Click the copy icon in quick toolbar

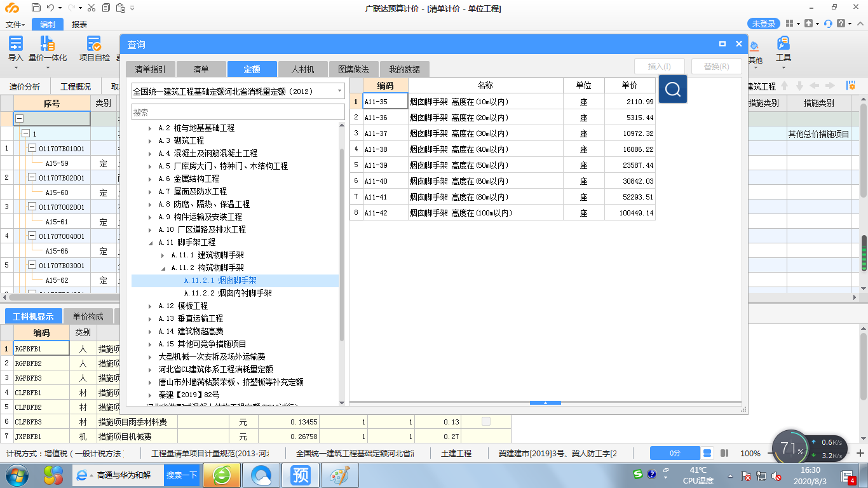(x=105, y=8)
